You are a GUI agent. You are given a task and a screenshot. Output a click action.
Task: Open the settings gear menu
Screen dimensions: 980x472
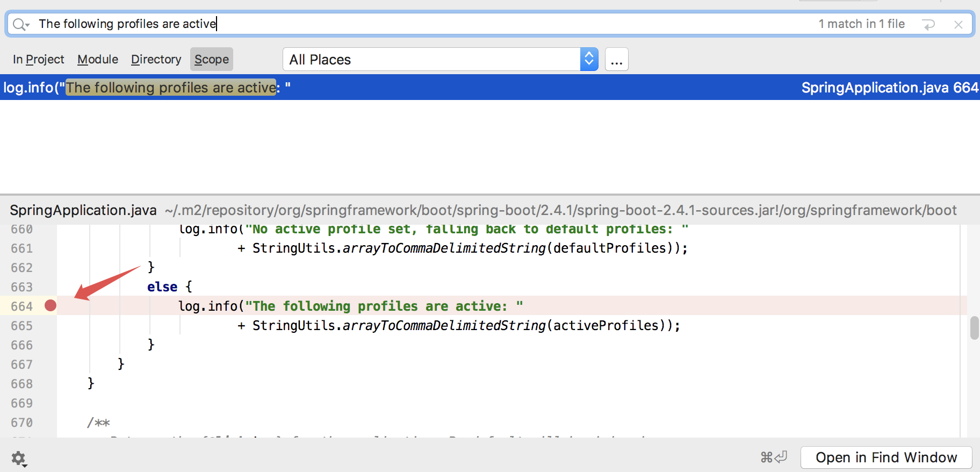click(x=19, y=459)
